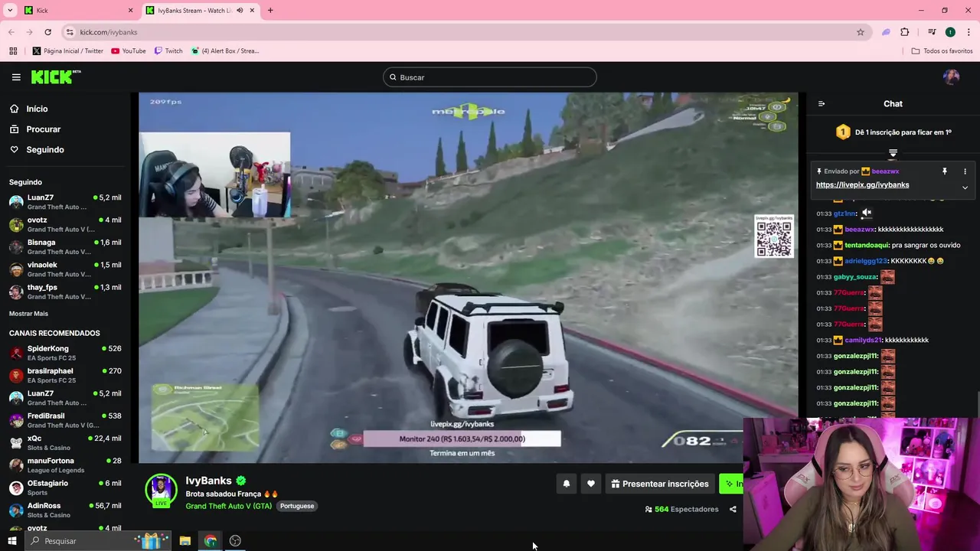Toggle follow with the heart button
980x551 pixels.
click(x=591, y=484)
